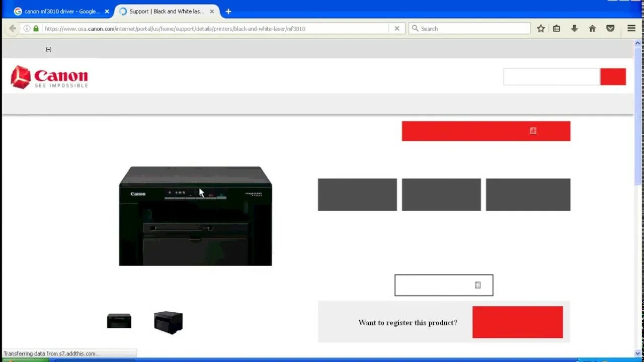
Task: Click the URL address bar field
Action: pyautogui.click(x=216, y=29)
